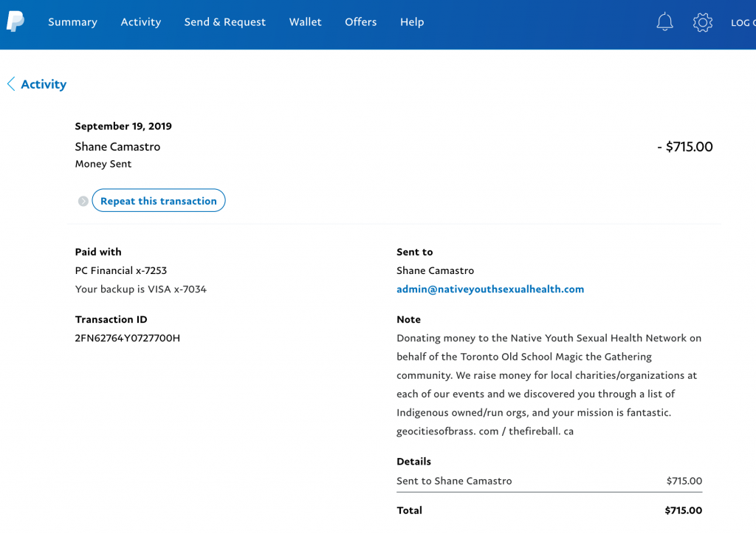This screenshot has height=534, width=756.
Task: Click the Money Sent status text
Action: pos(103,164)
